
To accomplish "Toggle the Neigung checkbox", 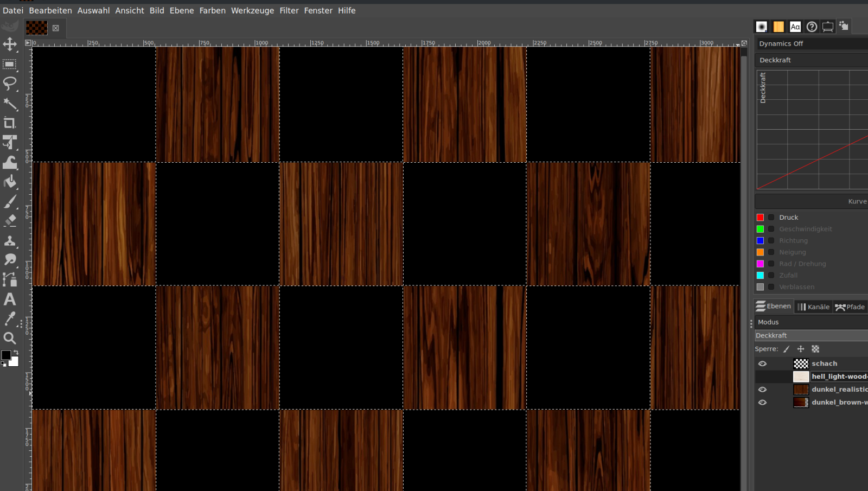I will point(771,252).
